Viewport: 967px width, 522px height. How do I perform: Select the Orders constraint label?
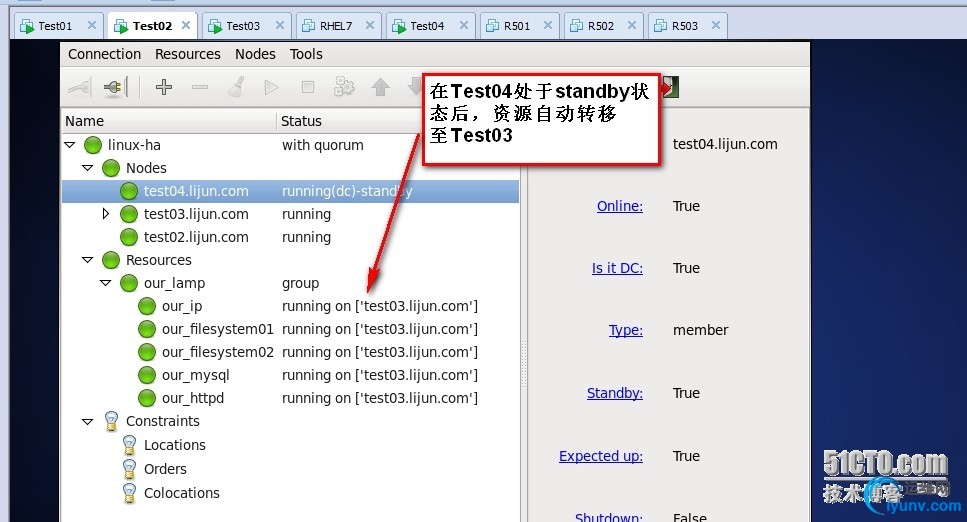165,470
